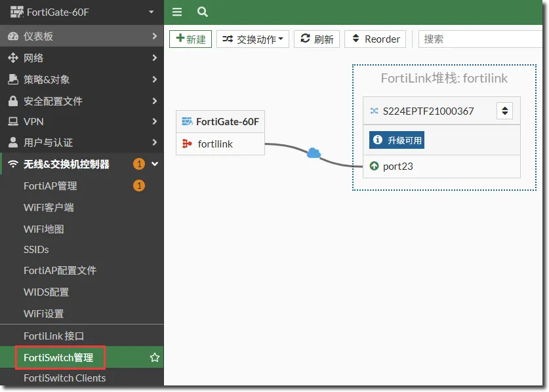Click the 新建 button
This screenshot has width=549, height=392.
point(190,39)
